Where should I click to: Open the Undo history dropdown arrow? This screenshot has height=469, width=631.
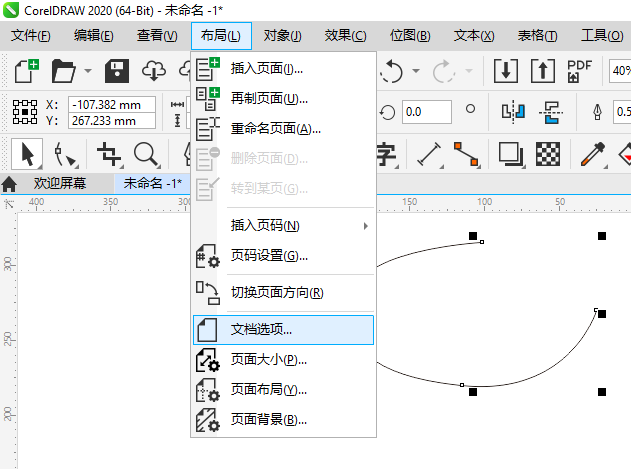[x=416, y=71]
